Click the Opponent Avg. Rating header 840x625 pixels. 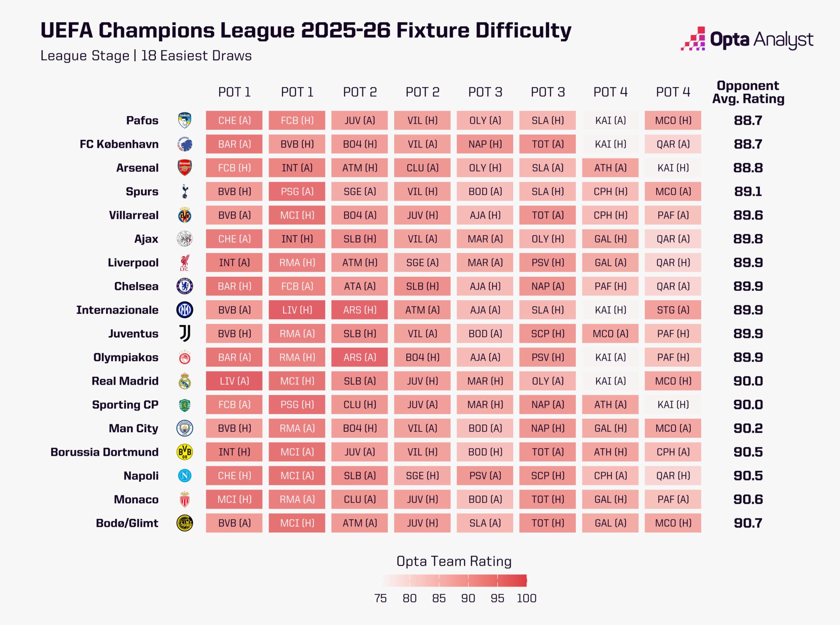pyautogui.click(x=748, y=92)
